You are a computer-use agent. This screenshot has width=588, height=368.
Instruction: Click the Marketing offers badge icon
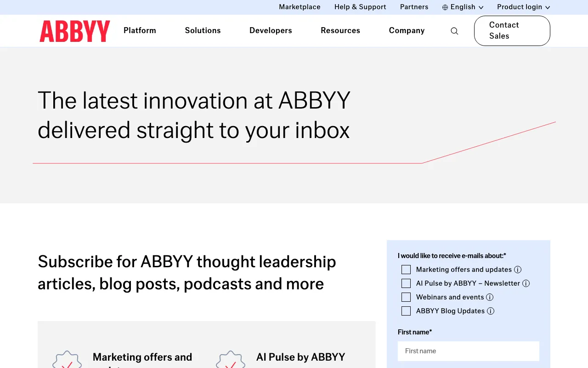pos(67,360)
